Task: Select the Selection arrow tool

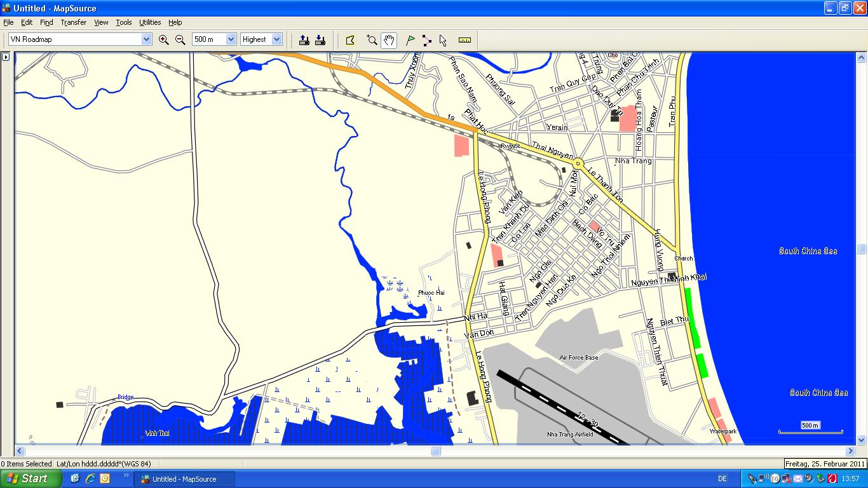Action: (443, 40)
